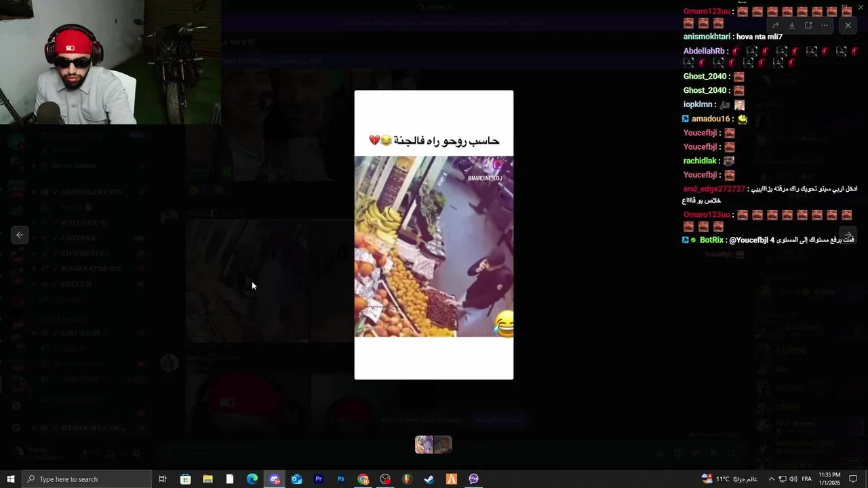The image size is (868, 488).
Task: Open the orange app icon after Steam in the taskbar
Action: tap(452, 479)
